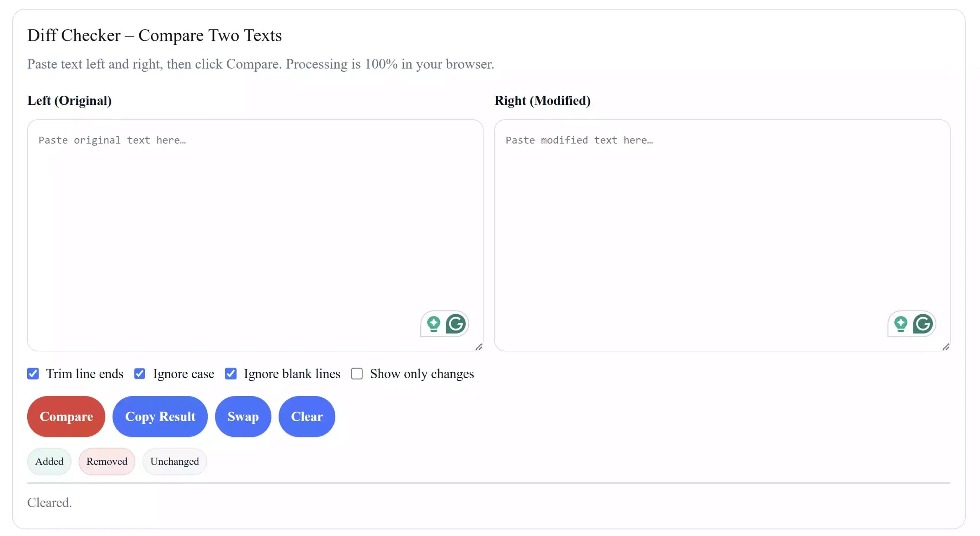The height and width of the screenshot is (536, 980).
Task: Click the Grammarly icon in the right textarea
Action: click(923, 324)
